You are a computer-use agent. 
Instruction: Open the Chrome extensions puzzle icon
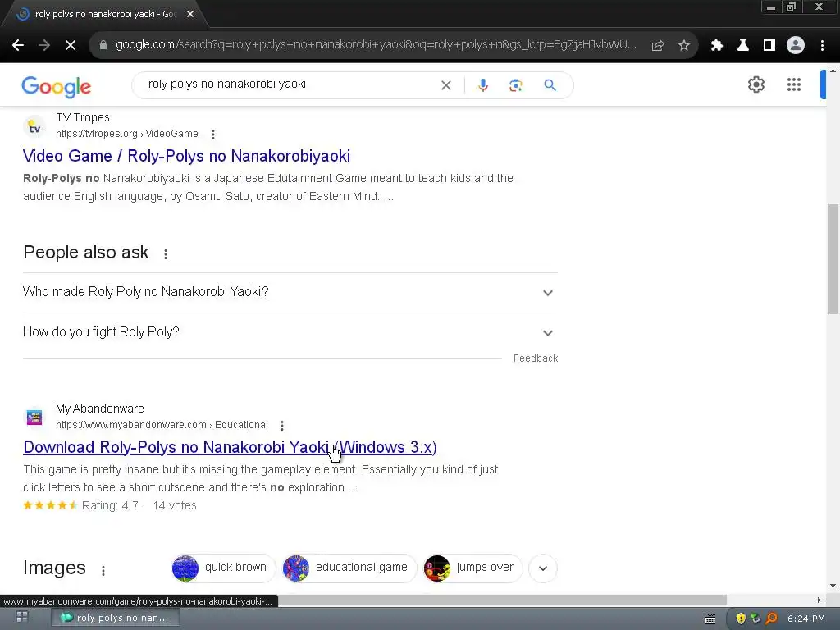(x=717, y=46)
